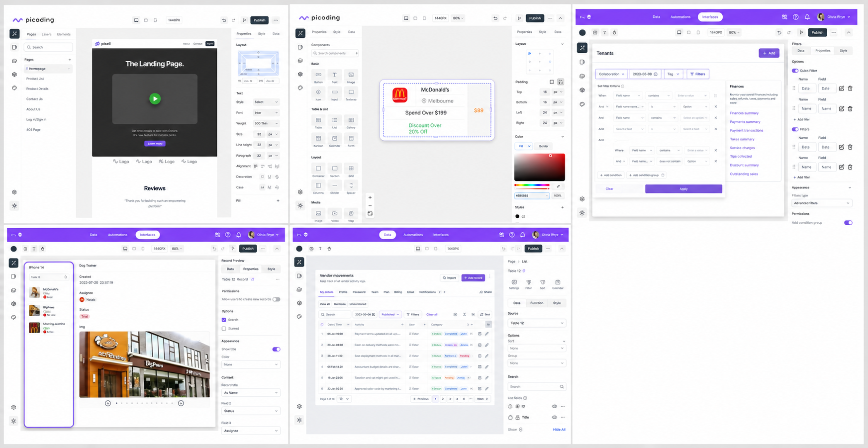Click the fit-to-screen icon under zoom controls

[x=370, y=214]
